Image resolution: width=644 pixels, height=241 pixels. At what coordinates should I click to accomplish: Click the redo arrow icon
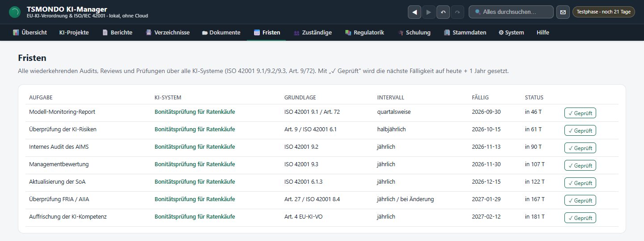pos(457,12)
